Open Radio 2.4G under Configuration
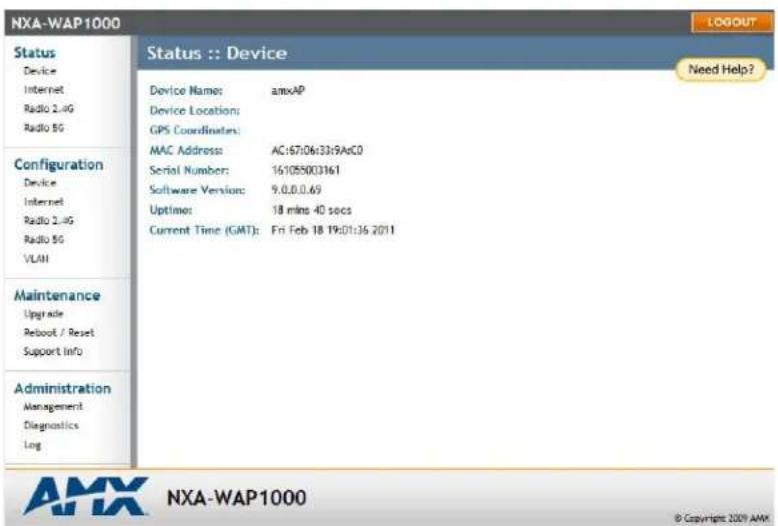This screenshot has width=778, height=526. [x=49, y=220]
